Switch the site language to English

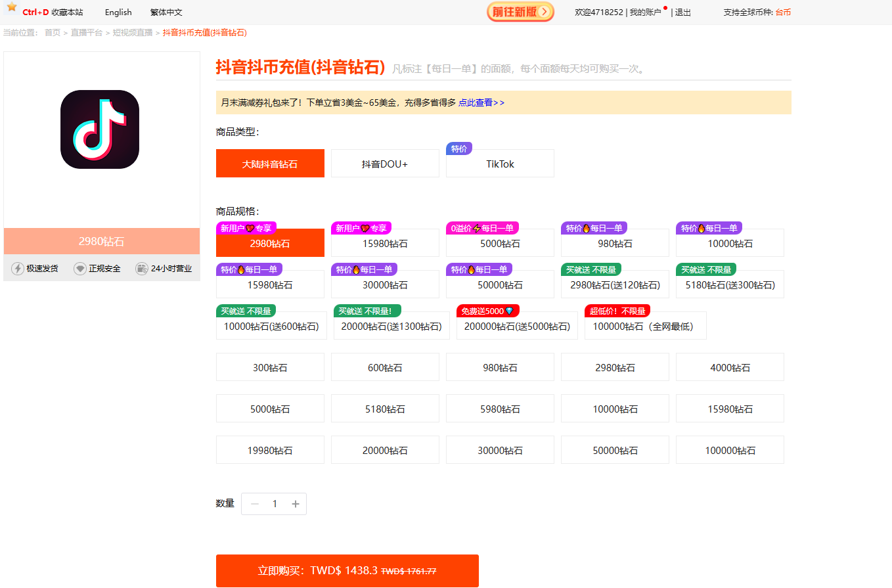click(118, 12)
